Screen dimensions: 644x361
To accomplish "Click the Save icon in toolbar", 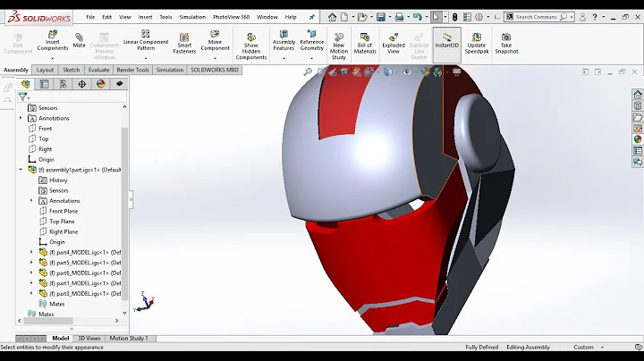I will click(381, 17).
